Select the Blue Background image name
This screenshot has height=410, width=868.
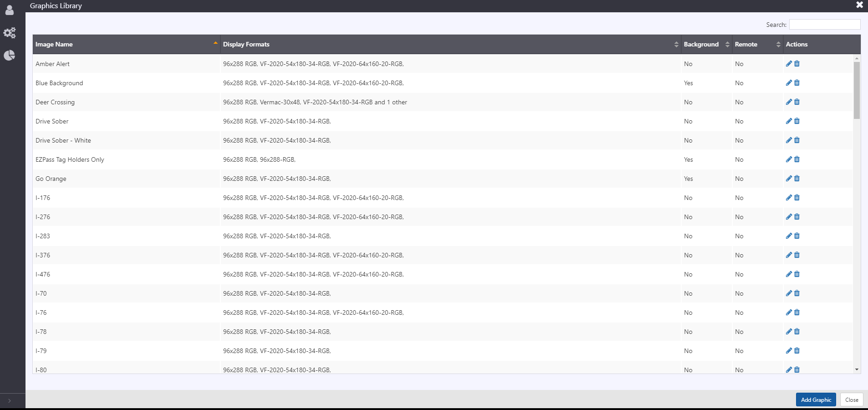pyautogui.click(x=59, y=83)
